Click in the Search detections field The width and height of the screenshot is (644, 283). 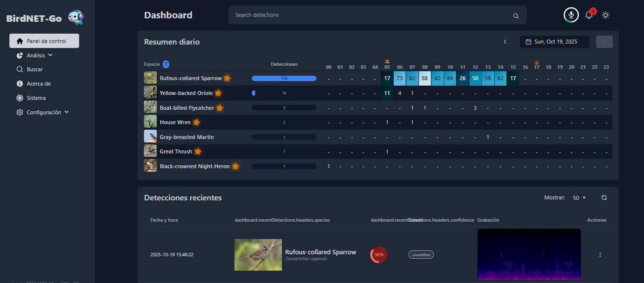[x=371, y=15]
